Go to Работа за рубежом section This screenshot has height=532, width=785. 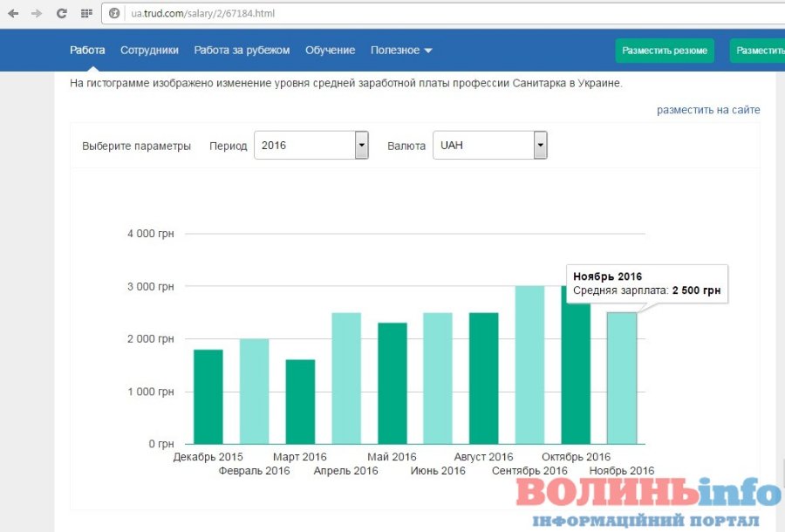[242, 51]
